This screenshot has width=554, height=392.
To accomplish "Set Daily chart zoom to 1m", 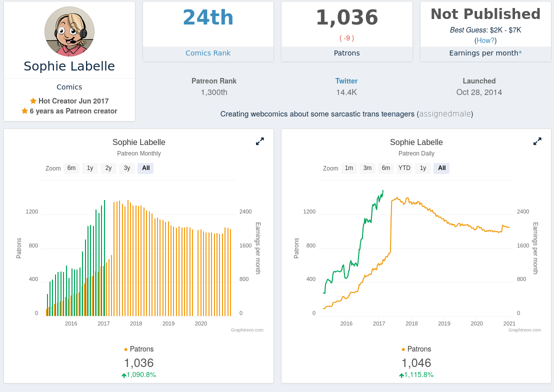I will [x=349, y=168].
